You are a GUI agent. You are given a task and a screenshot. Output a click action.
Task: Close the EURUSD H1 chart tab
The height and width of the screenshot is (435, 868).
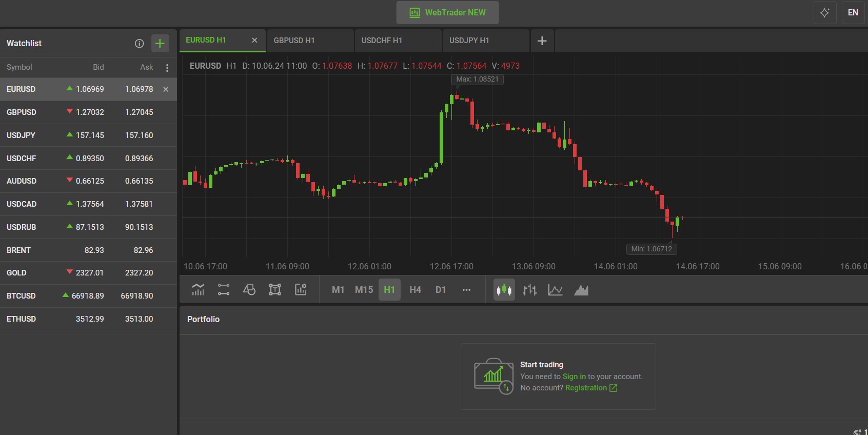coord(254,40)
